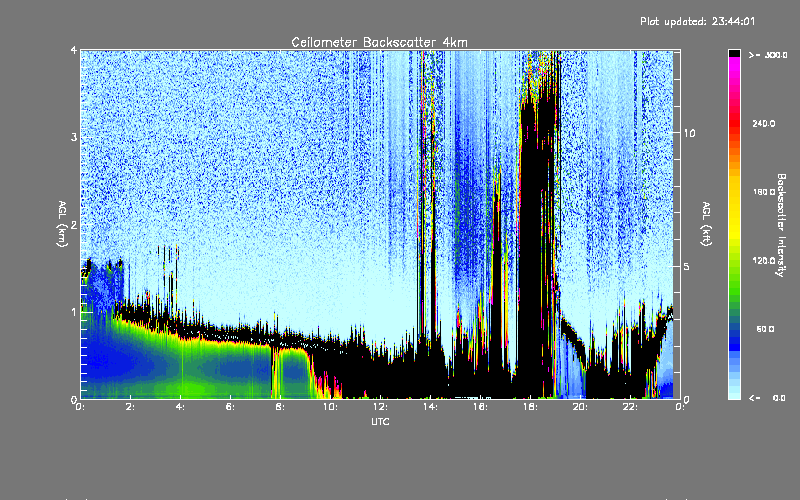Click the "14:" UTC hour tick label
The width and height of the screenshot is (800, 500).
click(x=430, y=407)
